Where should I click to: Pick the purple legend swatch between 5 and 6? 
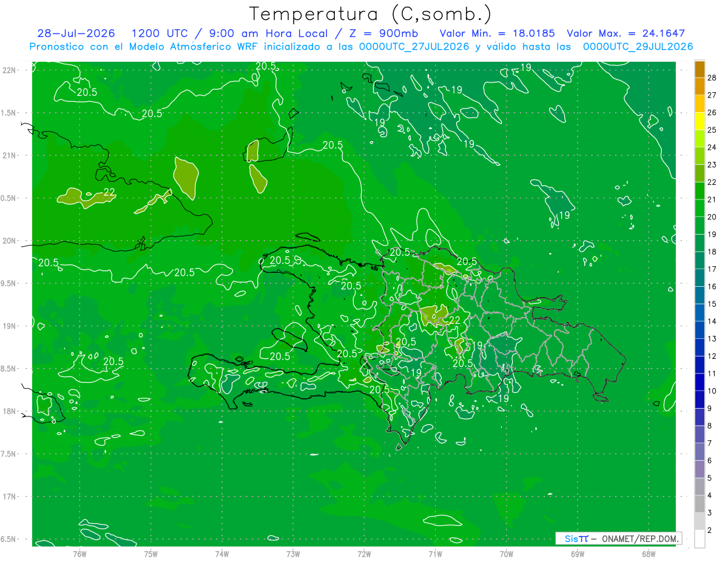(699, 470)
